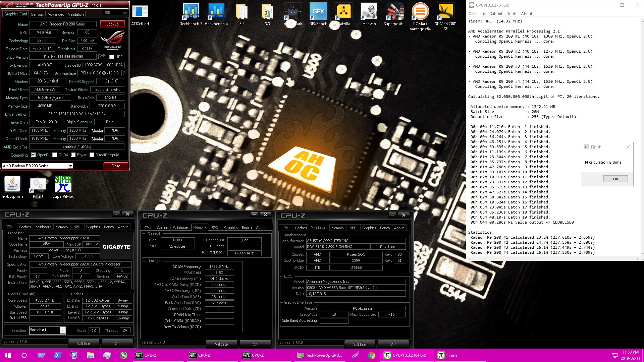
Task: Open Graphics tab in right CPU-Z window
Action: point(369,228)
